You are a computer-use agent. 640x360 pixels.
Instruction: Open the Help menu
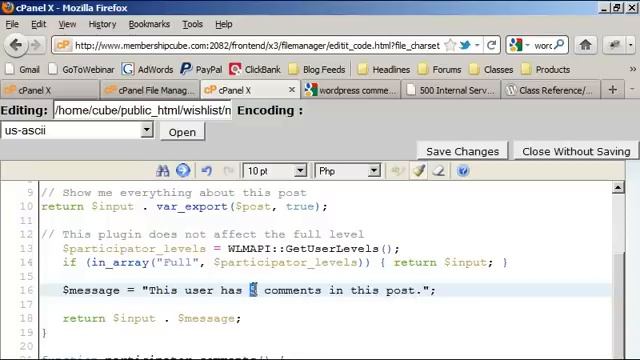click(224, 24)
